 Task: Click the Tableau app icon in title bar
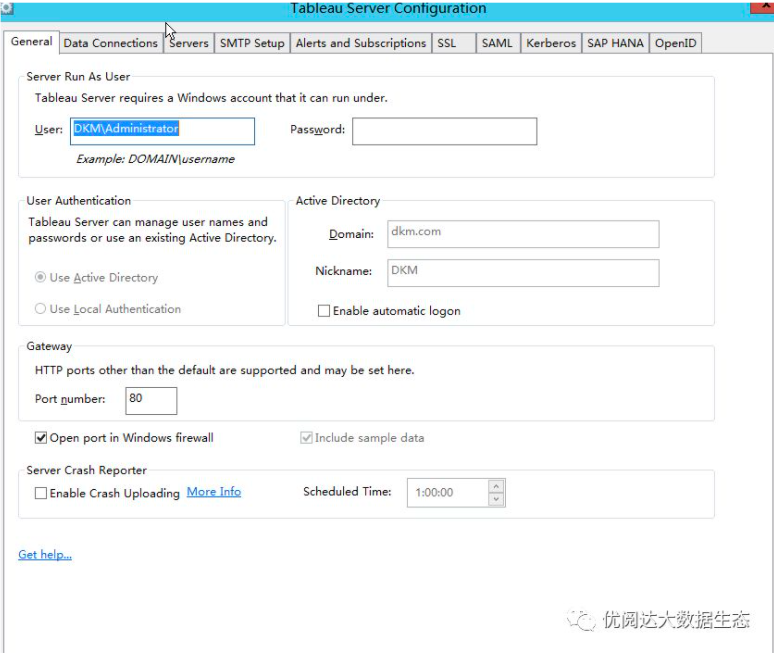[6, 7]
